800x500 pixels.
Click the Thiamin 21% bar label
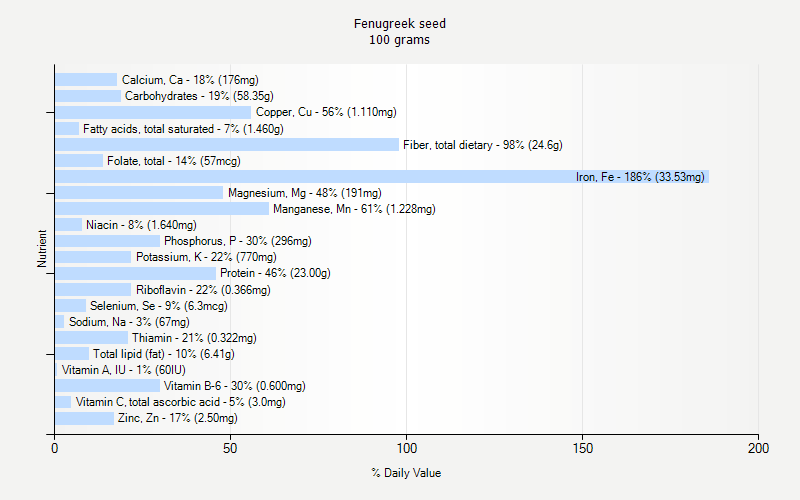194,338
